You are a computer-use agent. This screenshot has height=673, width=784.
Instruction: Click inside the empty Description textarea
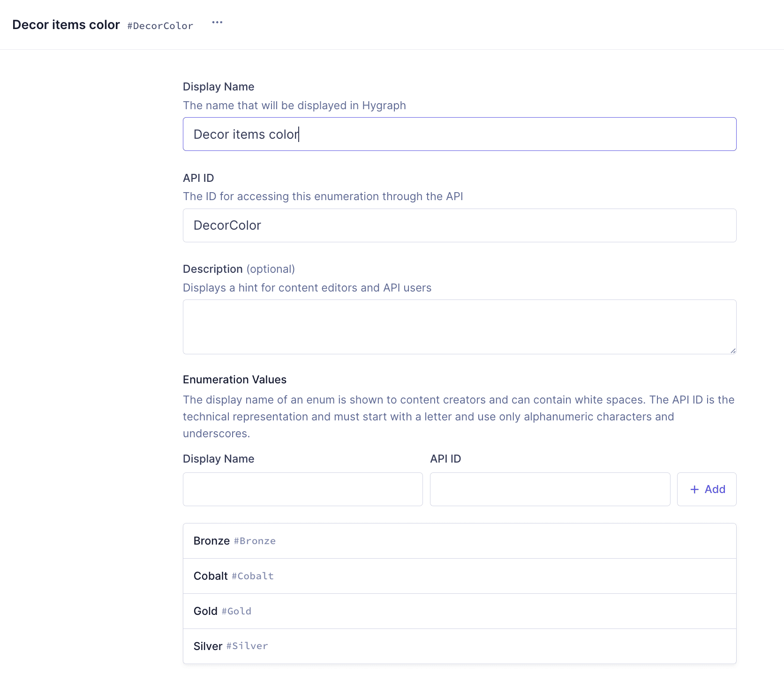pos(459,327)
